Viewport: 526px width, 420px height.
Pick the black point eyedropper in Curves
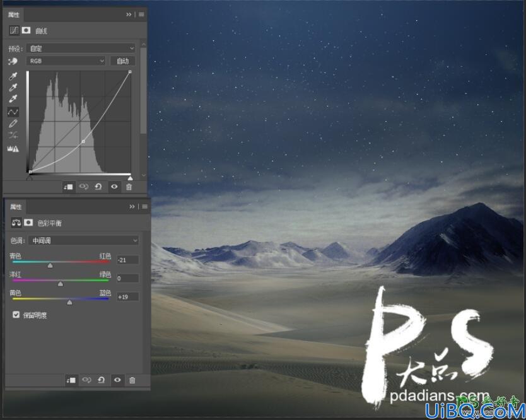13,76
